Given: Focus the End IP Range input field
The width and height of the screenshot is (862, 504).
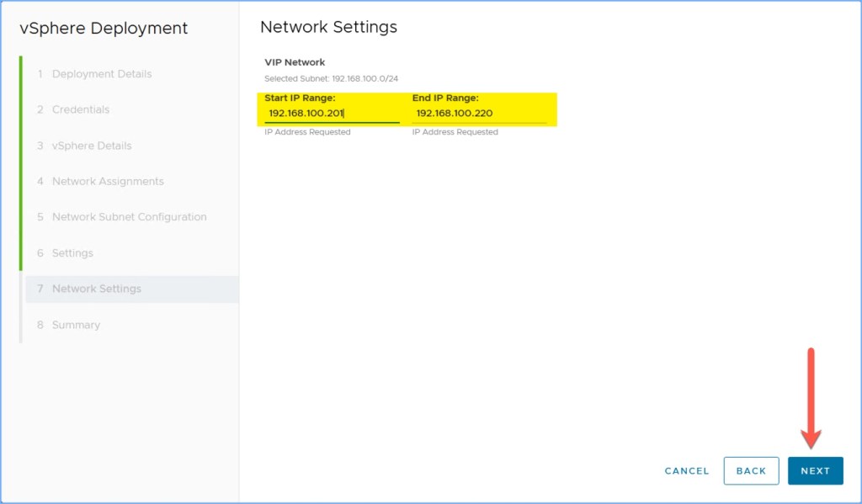Looking at the screenshot, I should (x=478, y=114).
